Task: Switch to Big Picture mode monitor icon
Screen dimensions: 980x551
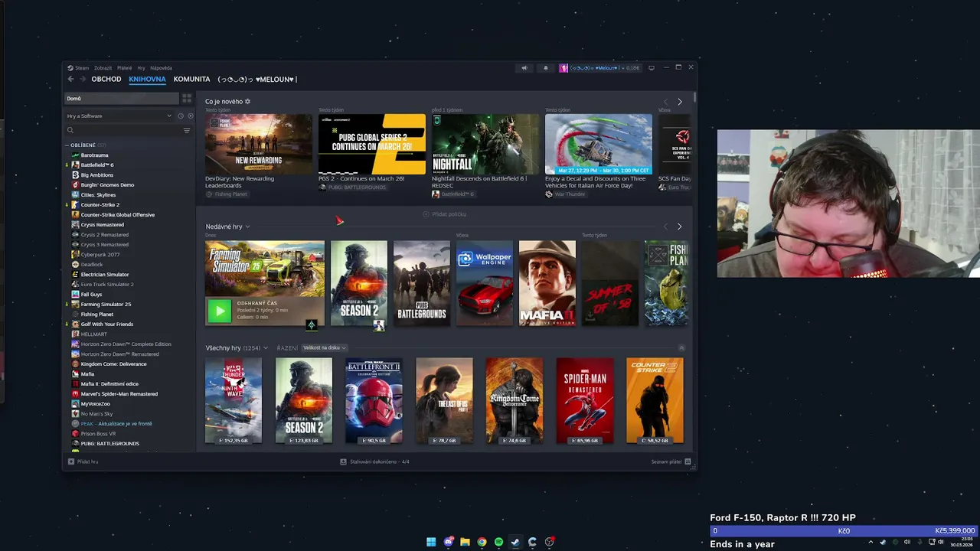Action: (x=652, y=68)
